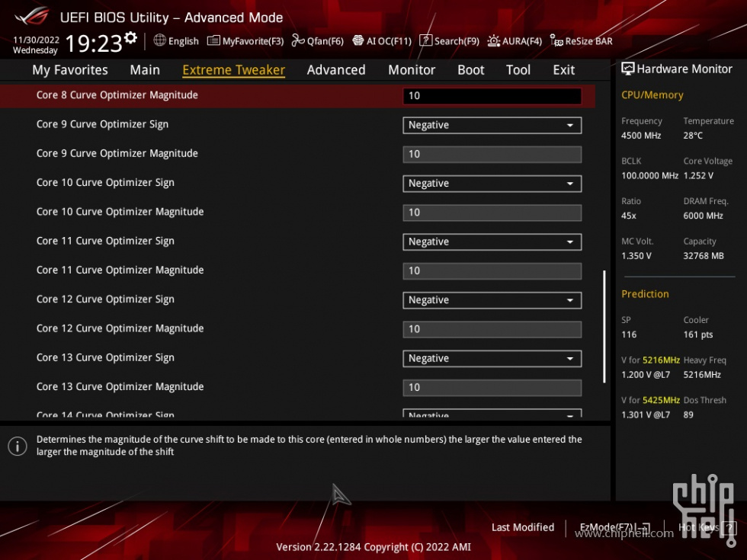Switch to EzMode(F7)
Viewport: 747px width, 560px height.
[614, 527]
